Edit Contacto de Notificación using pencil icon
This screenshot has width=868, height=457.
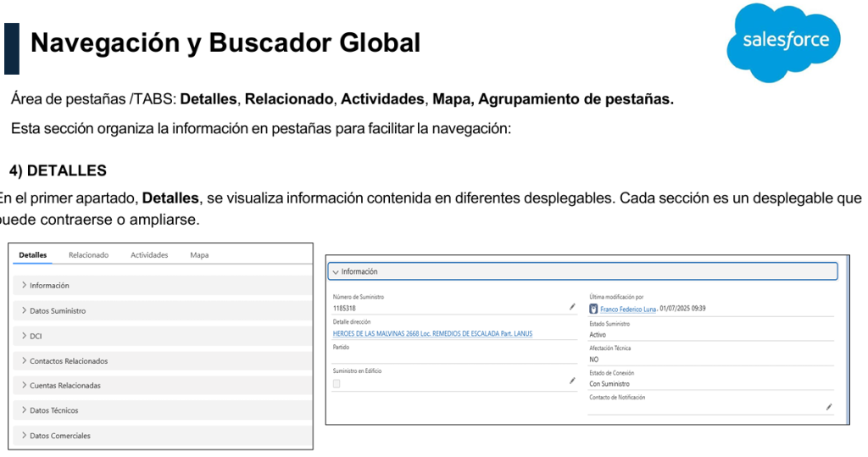828,407
